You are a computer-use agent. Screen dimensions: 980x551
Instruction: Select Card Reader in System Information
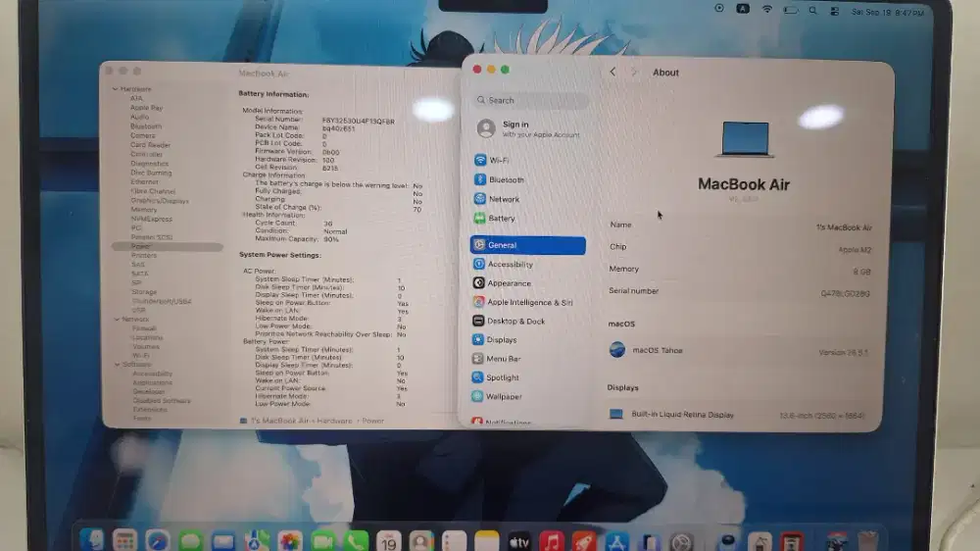pyautogui.click(x=150, y=144)
